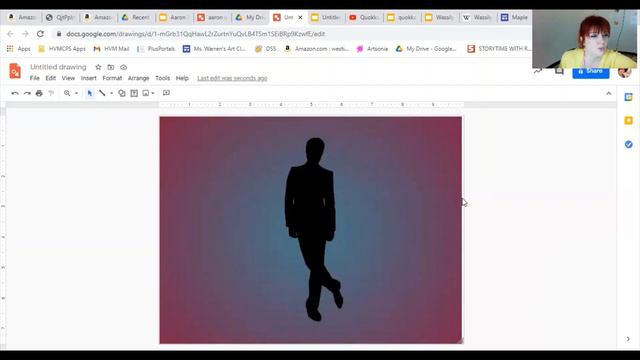Open the Artsonia bookmark
Viewport: 640px width, 360px height.
click(x=372, y=49)
